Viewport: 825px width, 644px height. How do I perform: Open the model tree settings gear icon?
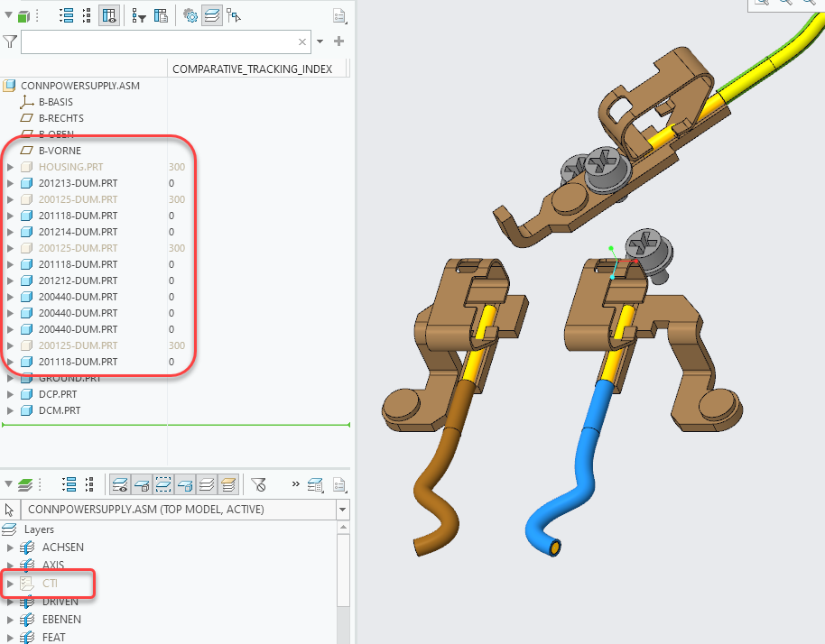pos(190,15)
